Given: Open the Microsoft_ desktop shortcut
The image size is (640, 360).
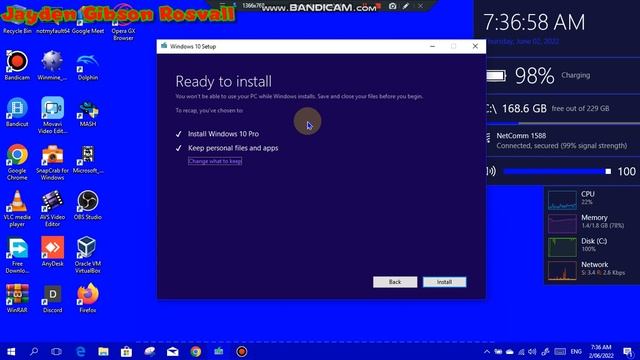Looking at the screenshot, I should pos(88,159).
